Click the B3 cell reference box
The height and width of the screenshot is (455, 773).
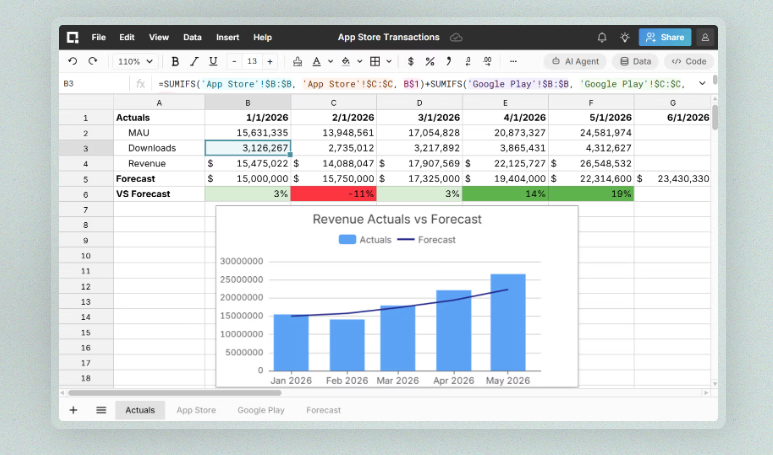pyautogui.click(x=94, y=84)
